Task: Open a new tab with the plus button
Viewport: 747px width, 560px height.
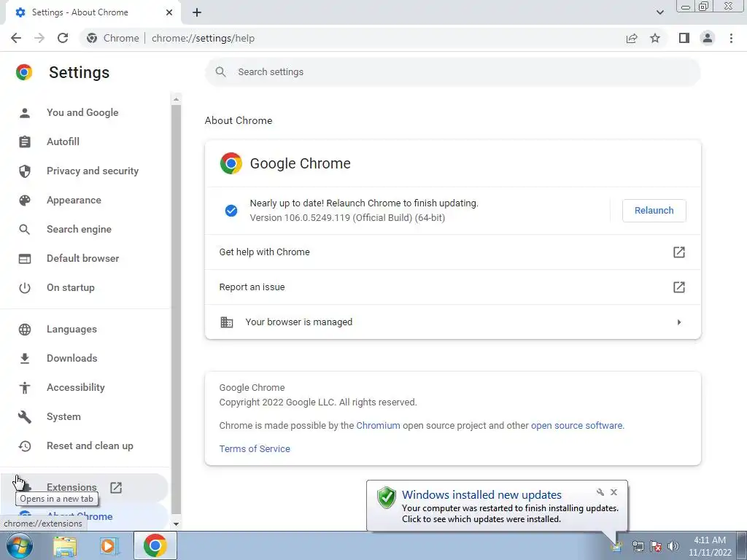Action: 197,12
